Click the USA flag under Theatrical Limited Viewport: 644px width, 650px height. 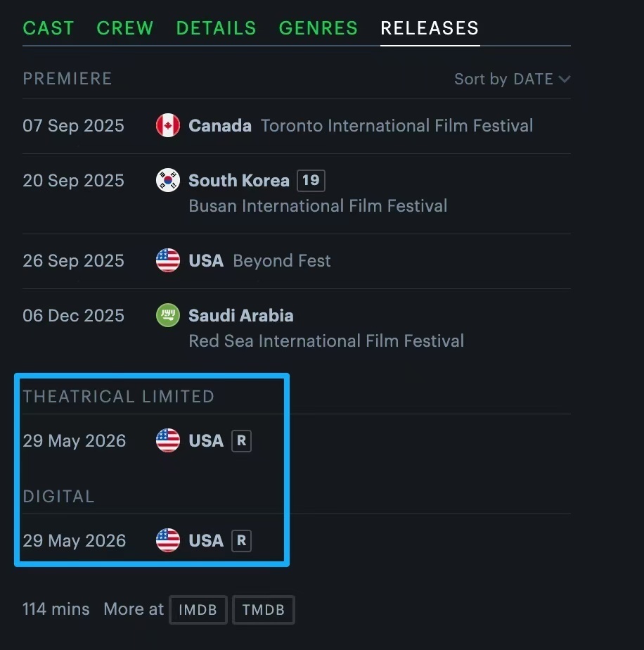(x=168, y=441)
